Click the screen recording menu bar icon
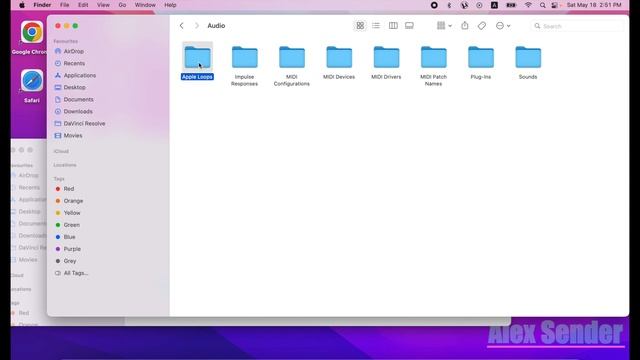 pos(434,5)
